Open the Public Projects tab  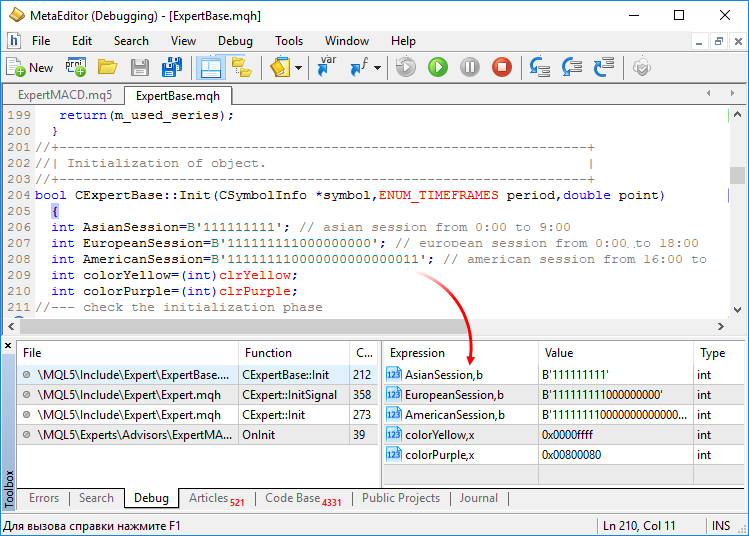click(401, 498)
